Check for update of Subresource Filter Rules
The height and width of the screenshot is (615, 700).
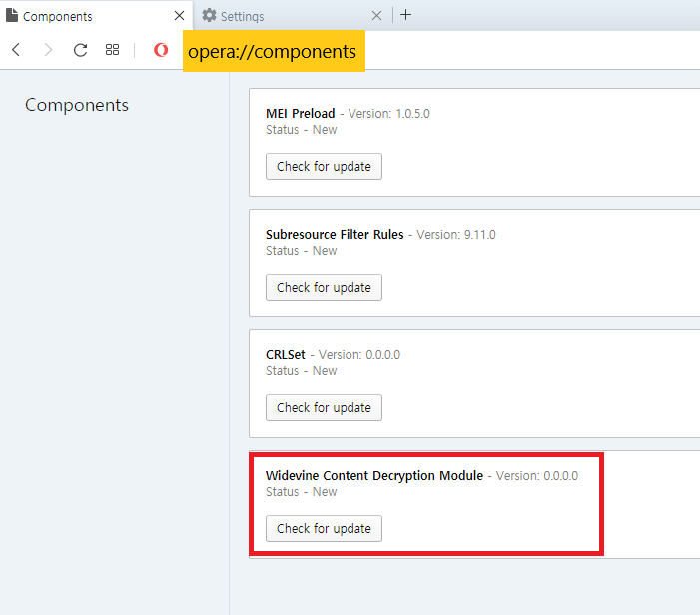[324, 287]
